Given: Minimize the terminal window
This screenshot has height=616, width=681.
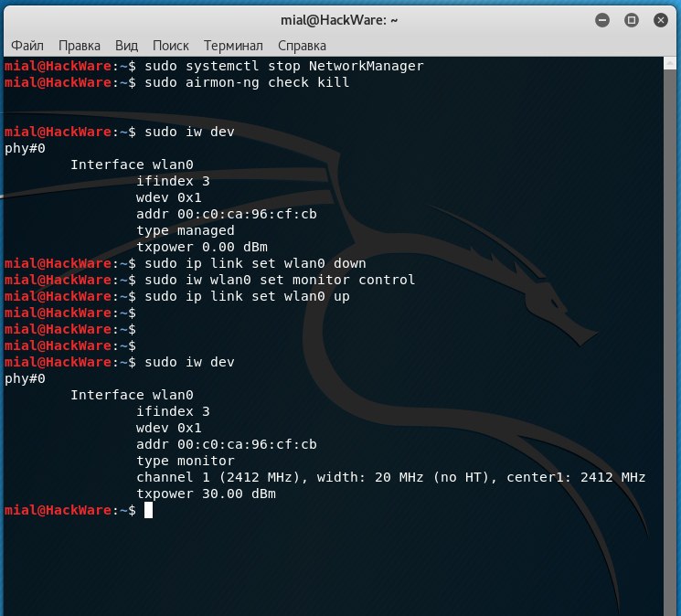Looking at the screenshot, I should pos(602,20).
